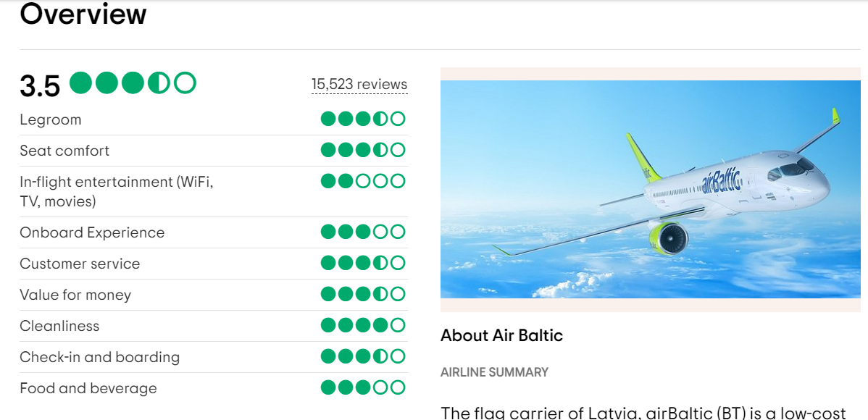Click the overall 3.5 rating bubbles
This screenshot has height=420, width=868.
pos(133,83)
